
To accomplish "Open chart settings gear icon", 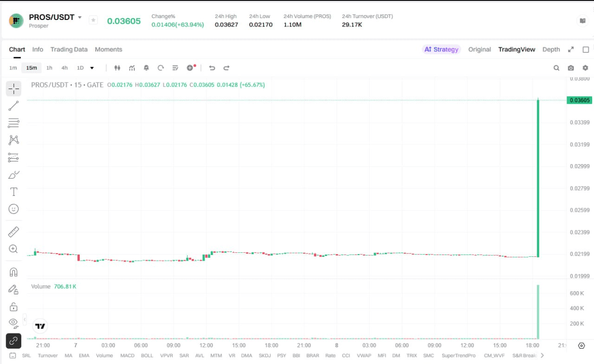I will [x=585, y=68].
